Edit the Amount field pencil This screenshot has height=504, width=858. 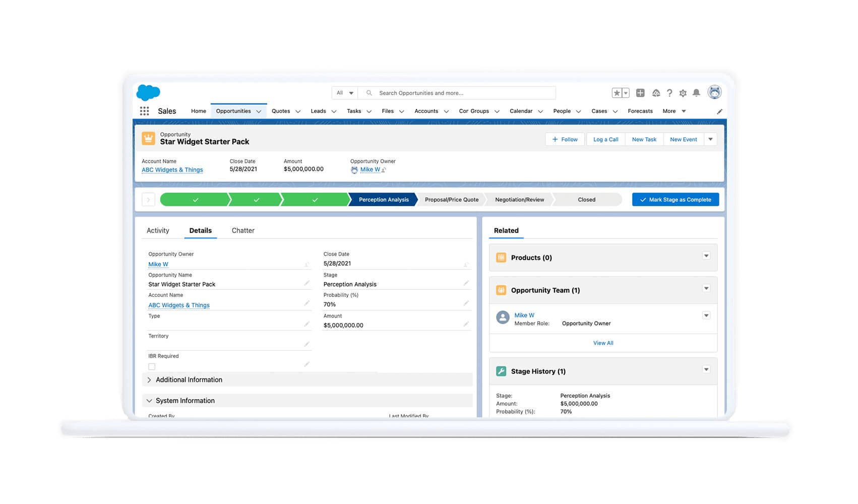pos(466,324)
